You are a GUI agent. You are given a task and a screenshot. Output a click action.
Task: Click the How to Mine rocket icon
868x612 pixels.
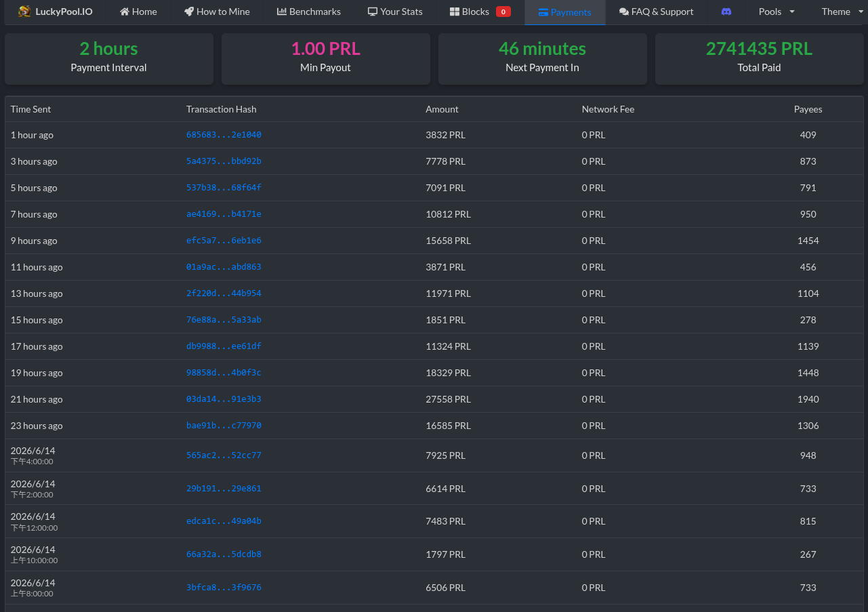point(189,12)
